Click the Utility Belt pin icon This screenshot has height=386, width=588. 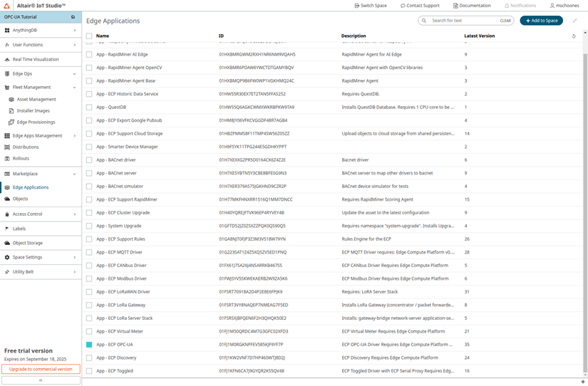[x=6, y=272]
